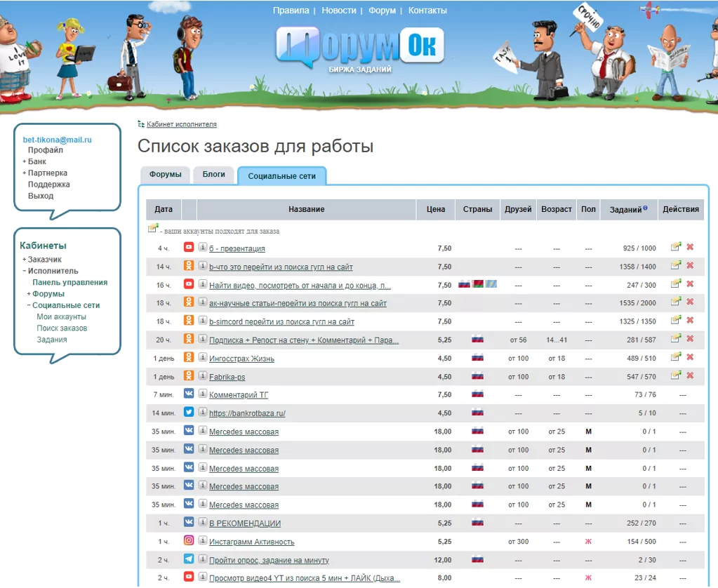Click the Telegram icon for Пройти опрос row
Viewport: 718px width, 588px height.
click(x=189, y=559)
